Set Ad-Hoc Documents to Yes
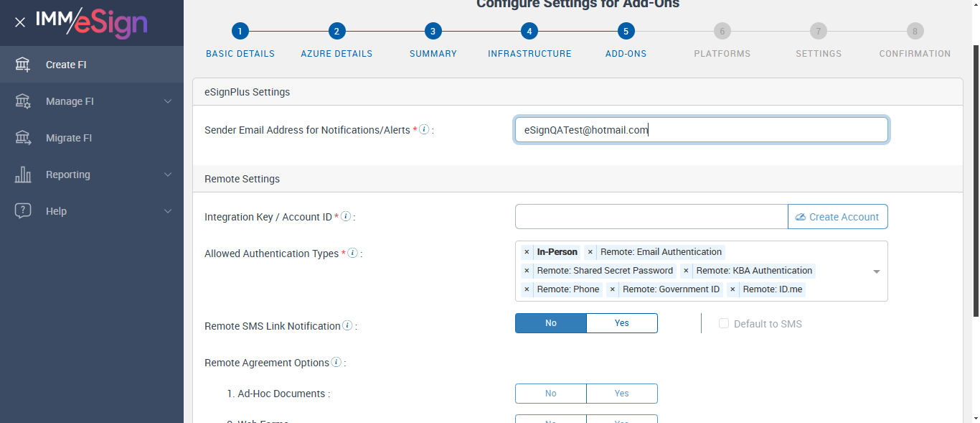Image resolution: width=980 pixels, height=423 pixels. coord(622,394)
